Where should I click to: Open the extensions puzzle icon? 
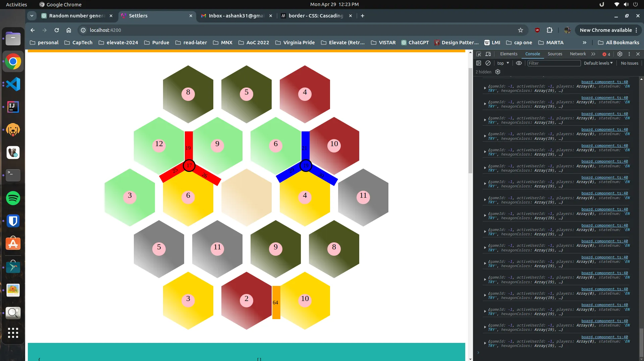549,30
